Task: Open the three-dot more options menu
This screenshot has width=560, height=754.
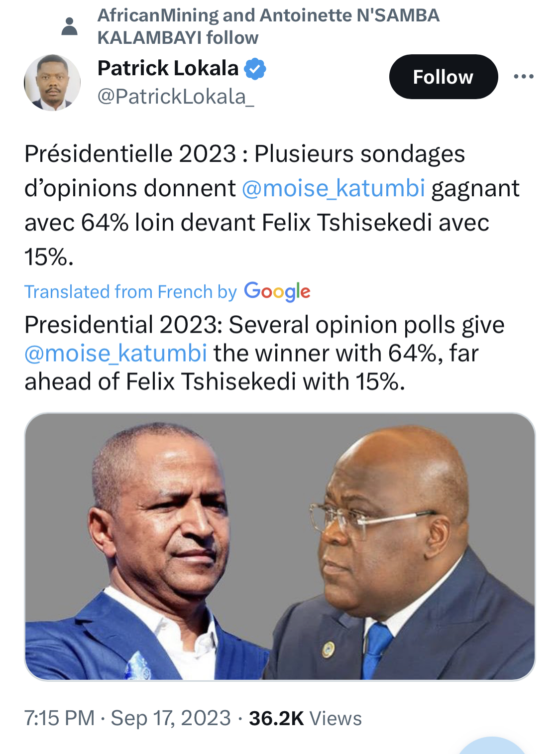Action: click(524, 77)
